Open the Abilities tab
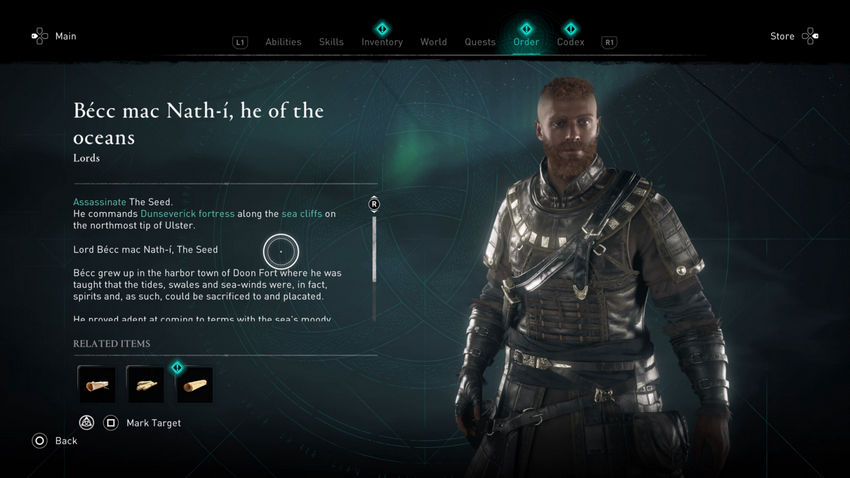 283,42
